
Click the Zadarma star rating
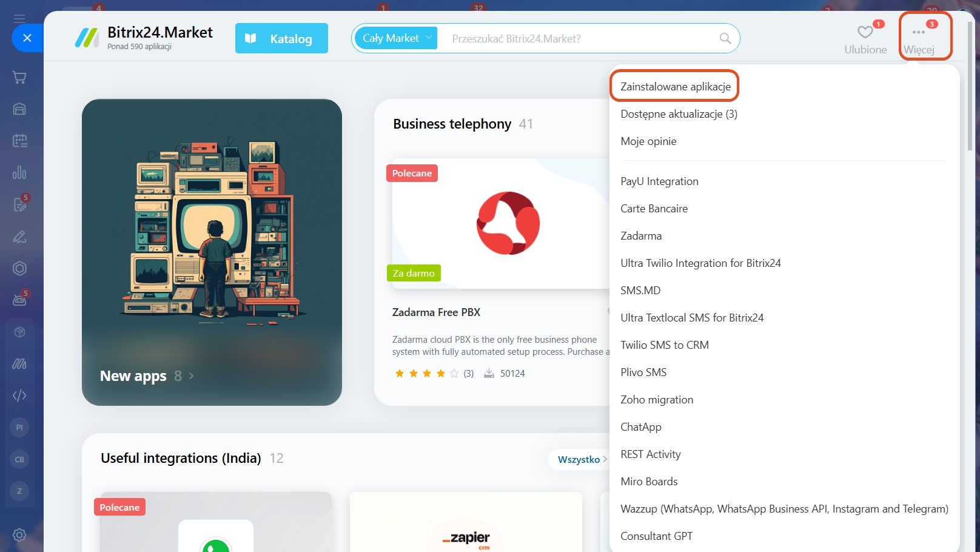426,374
